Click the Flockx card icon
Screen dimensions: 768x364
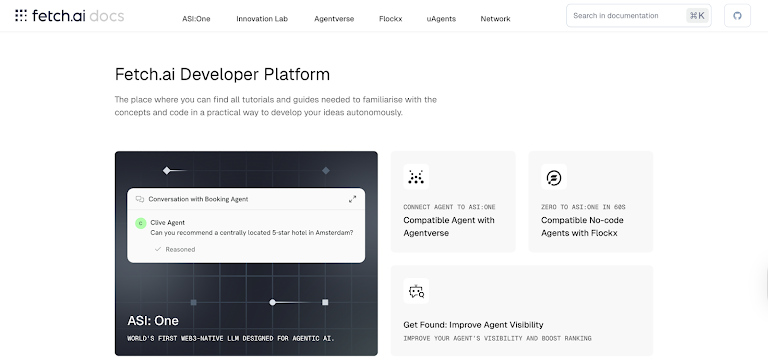point(554,177)
